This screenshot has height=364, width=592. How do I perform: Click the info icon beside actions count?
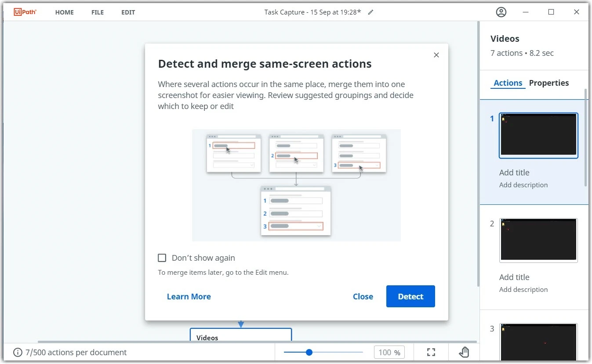(18, 352)
